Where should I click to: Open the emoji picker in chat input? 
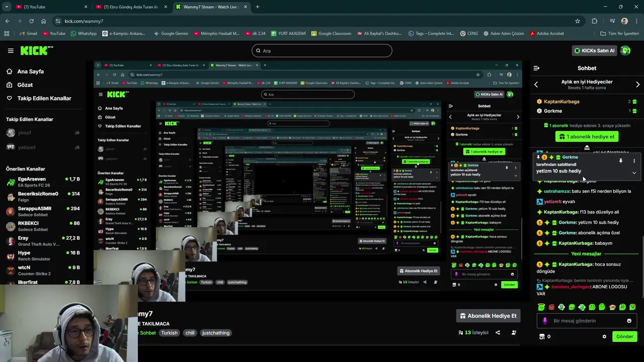[629, 321]
